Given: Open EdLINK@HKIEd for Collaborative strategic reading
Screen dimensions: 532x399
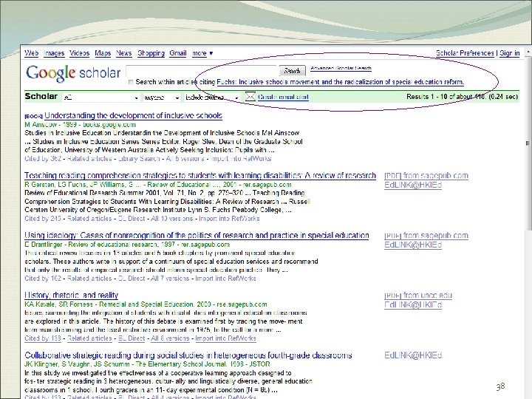Looking at the screenshot, I should [x=413, y=355].
